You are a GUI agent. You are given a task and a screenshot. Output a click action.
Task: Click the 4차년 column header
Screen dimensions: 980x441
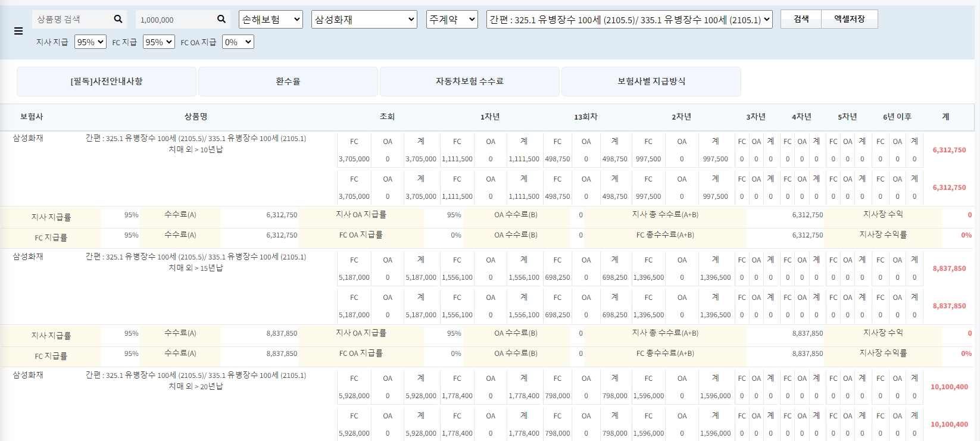[801, 117]
